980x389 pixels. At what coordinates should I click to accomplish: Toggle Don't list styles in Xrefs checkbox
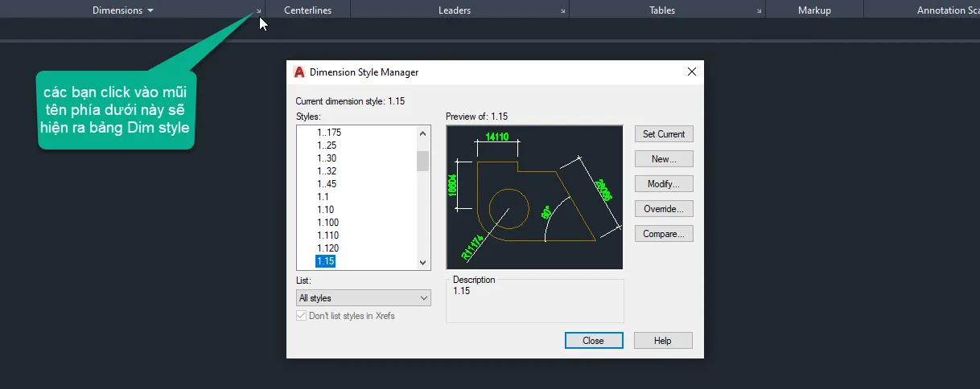coord(302,316)
